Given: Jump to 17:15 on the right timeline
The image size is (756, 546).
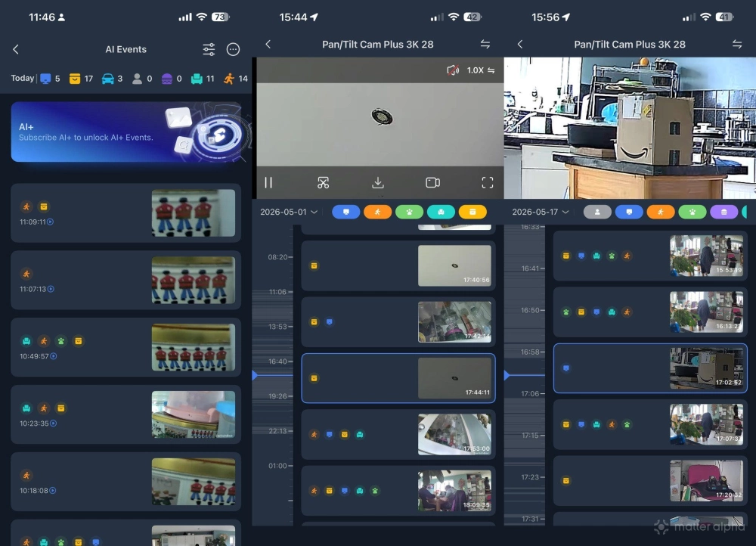Looking at the screenshot, I should [529, 435].
